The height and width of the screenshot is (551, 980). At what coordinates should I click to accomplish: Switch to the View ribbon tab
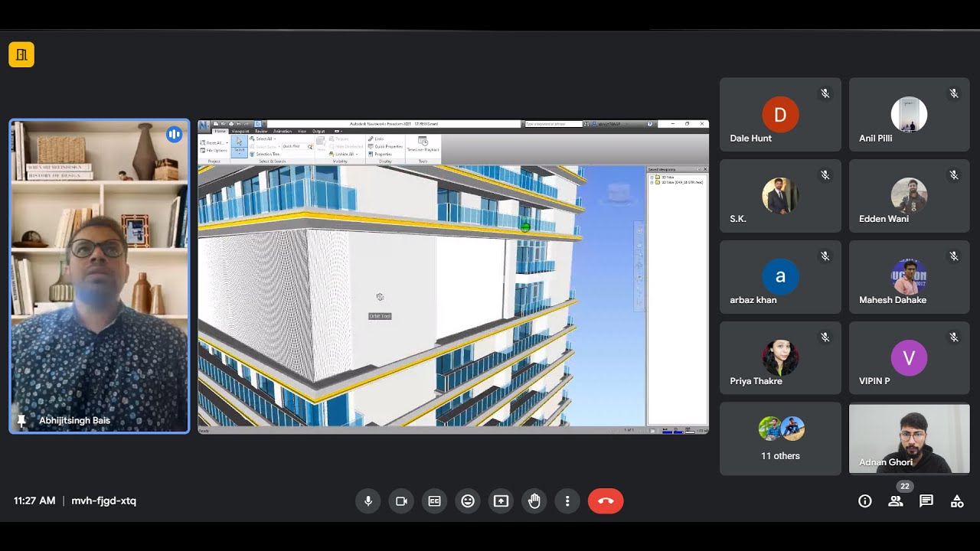pos(302,131)
